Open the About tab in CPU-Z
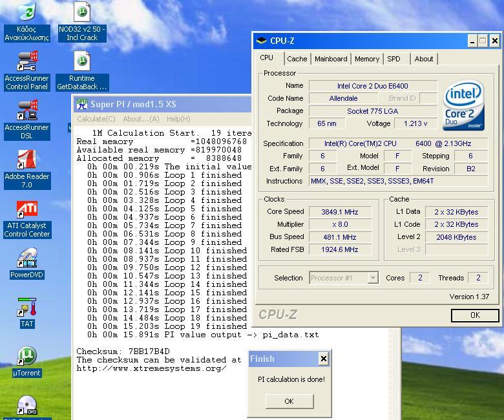 [424, 59]
